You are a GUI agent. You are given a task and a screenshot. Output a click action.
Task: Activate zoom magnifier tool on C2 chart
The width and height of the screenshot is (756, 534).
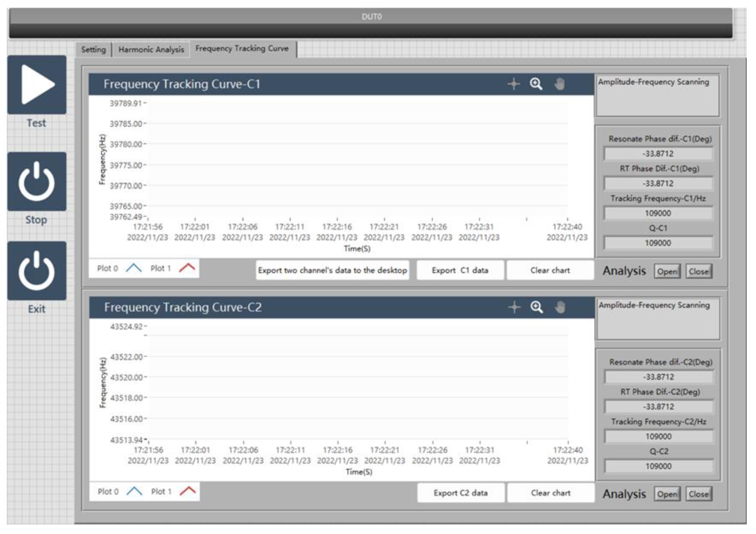537,307
